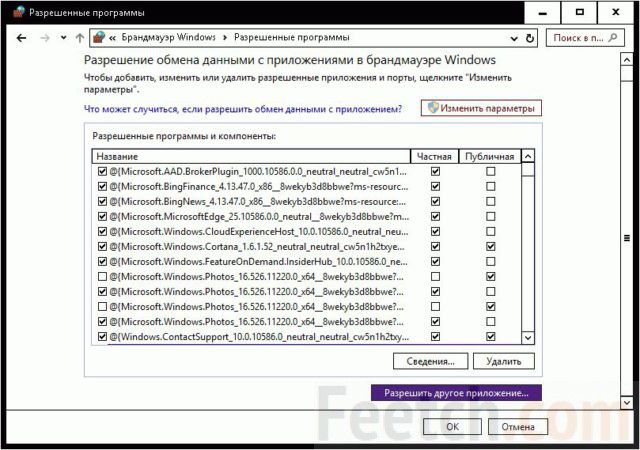Toggle private checkbox for BingFinance row
The image size is (640, 450).
436,187
